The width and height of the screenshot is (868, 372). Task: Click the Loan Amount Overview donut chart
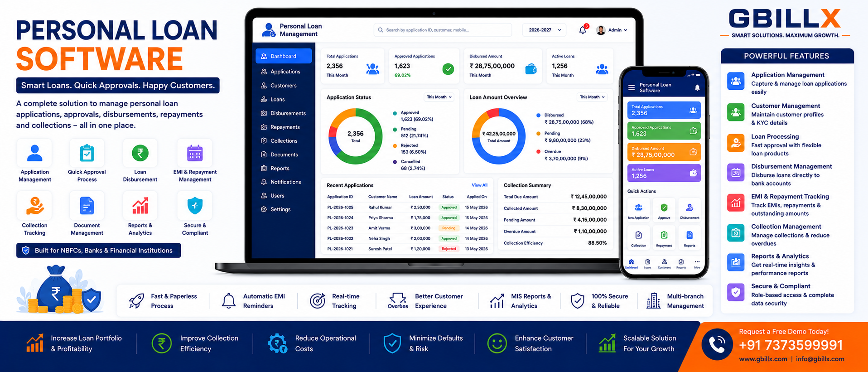(499, 136)
